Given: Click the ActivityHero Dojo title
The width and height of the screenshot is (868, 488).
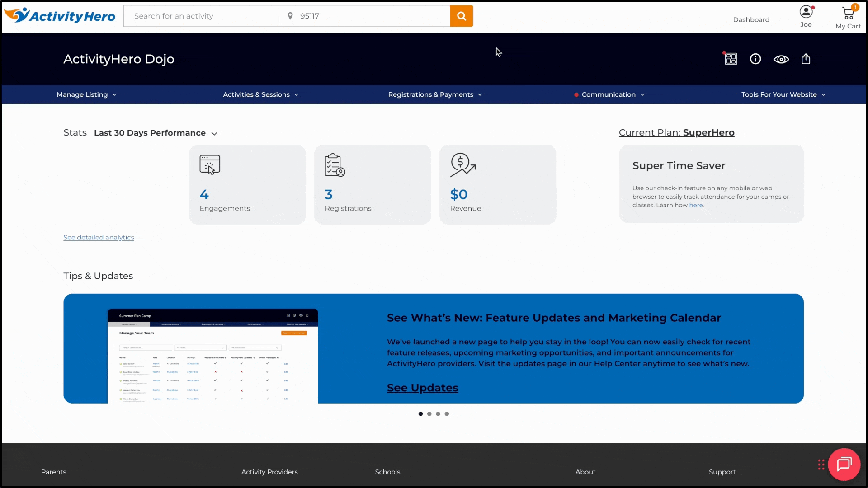Looking at the screenshot, I should pos(118,59).
